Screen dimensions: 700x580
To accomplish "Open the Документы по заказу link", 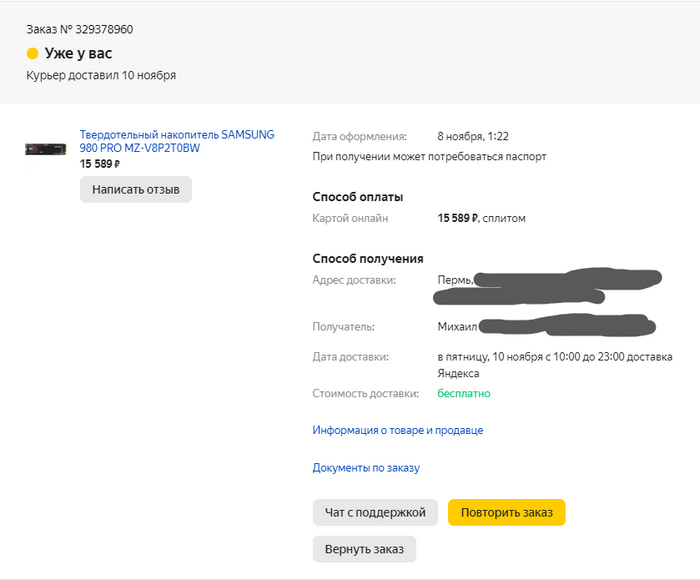I will 366,467.
